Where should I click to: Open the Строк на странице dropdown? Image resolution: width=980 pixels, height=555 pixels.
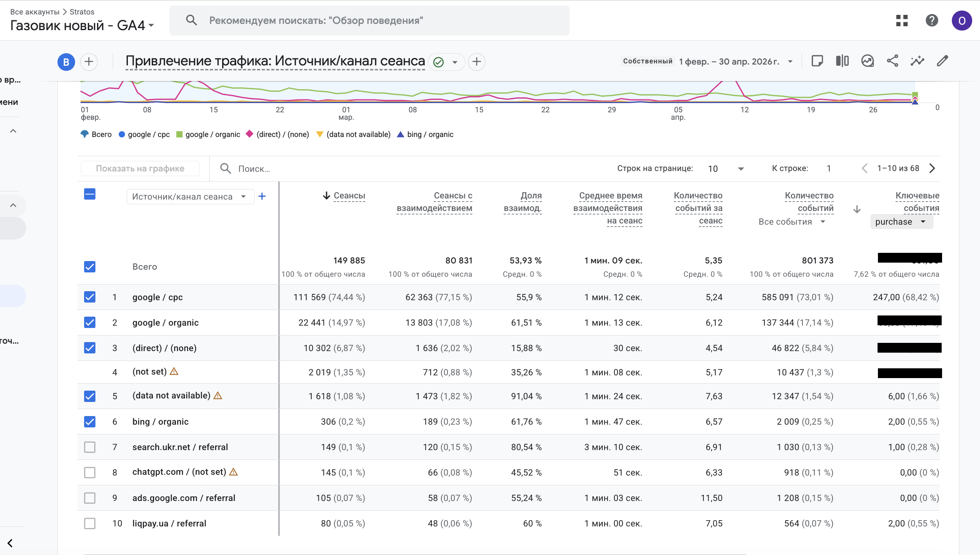(726, 169)
